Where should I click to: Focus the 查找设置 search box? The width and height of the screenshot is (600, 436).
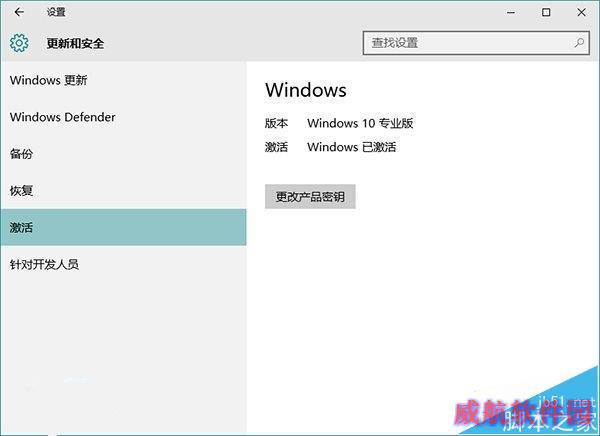click(476, 43)
